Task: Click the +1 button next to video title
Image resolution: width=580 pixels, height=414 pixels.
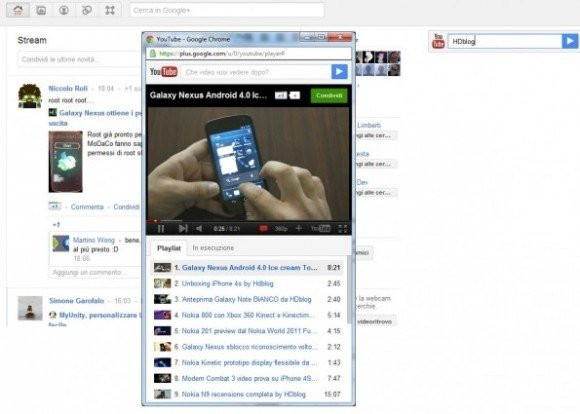Action: [x=281, y=95]
